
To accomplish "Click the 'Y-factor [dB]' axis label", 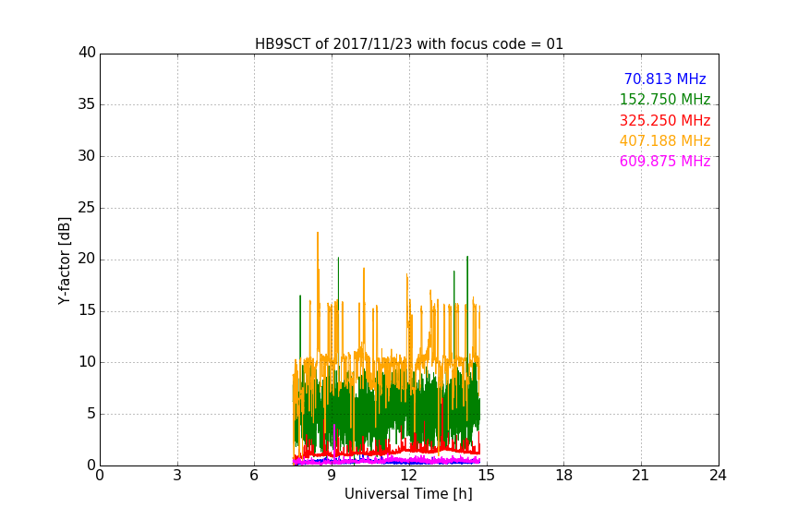I will [x=64, y=261].
